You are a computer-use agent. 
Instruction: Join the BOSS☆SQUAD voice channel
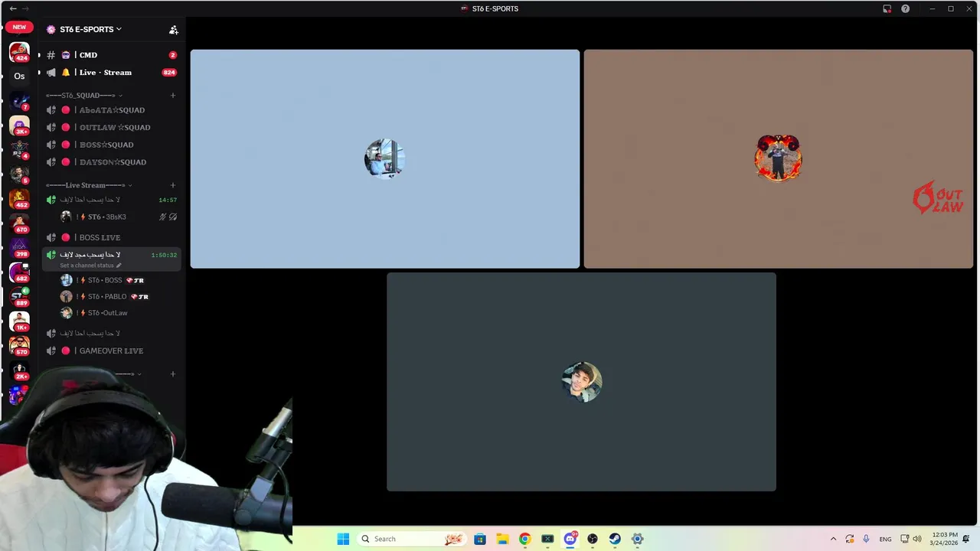(112, 145)
